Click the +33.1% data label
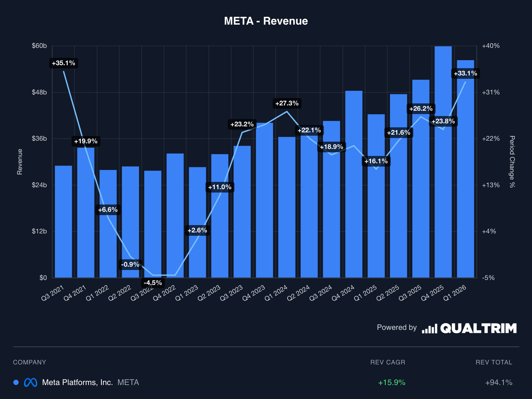Image resolution: width=532 pixels, height=399 pixels. pyautogui.click(x=465, y=73)
